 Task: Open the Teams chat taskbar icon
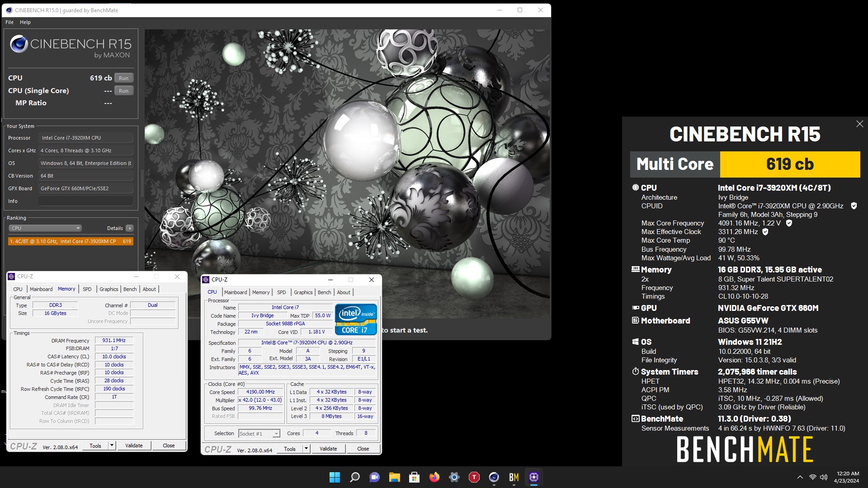click(374, 477)
